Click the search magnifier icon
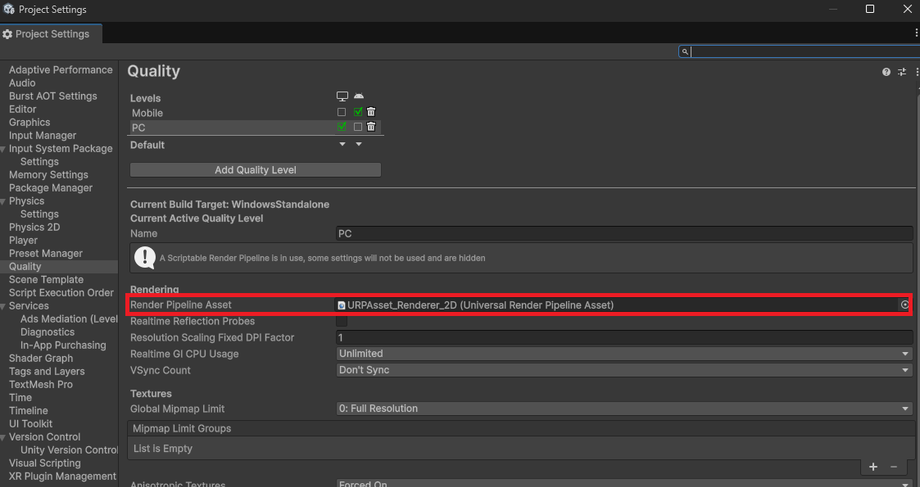Viewport: 920px width, 487px height. tap(685, 52)
